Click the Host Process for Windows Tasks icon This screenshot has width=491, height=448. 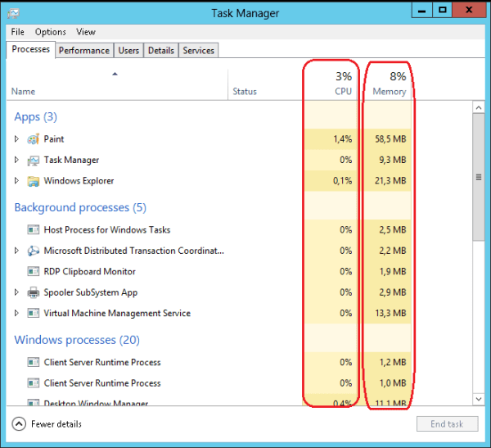pos(34,230)
